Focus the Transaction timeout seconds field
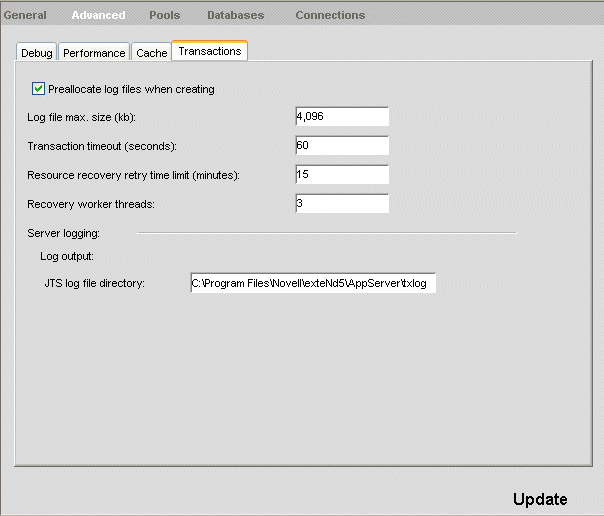Viewport: 604px width, 516px height. point(341,146)
